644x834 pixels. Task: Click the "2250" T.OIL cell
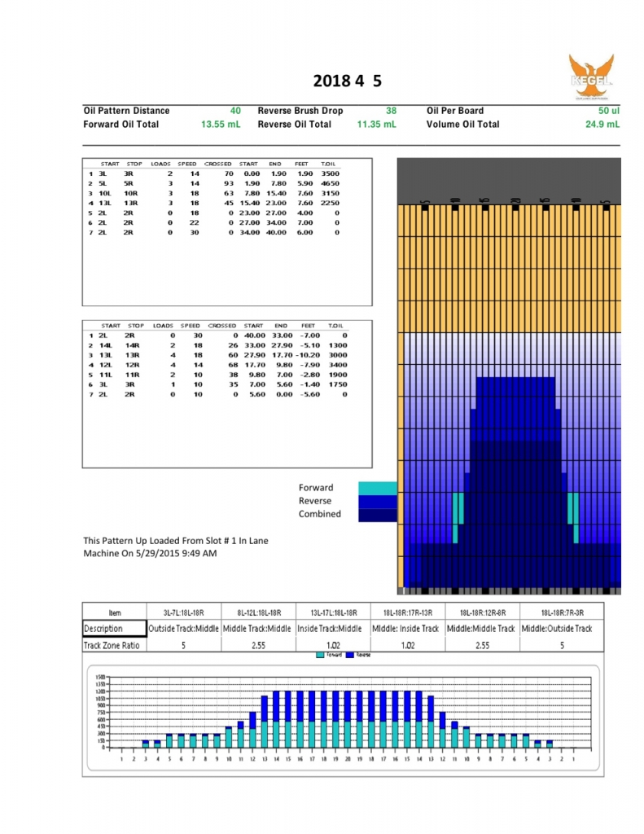(331, 203)
